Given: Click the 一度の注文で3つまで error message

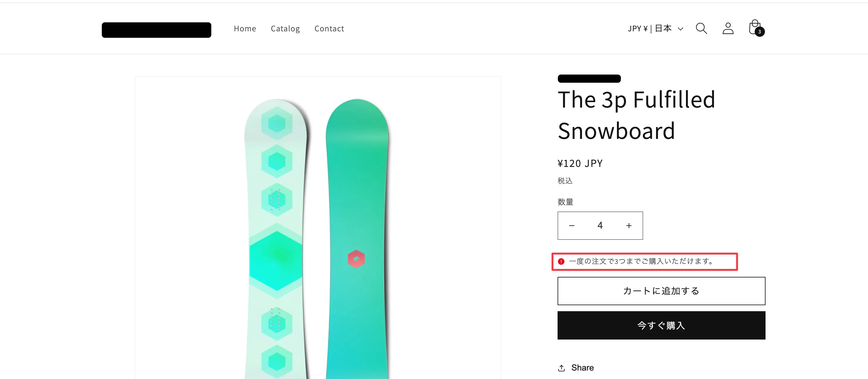Looking at the screenshot, I should 641,262.
